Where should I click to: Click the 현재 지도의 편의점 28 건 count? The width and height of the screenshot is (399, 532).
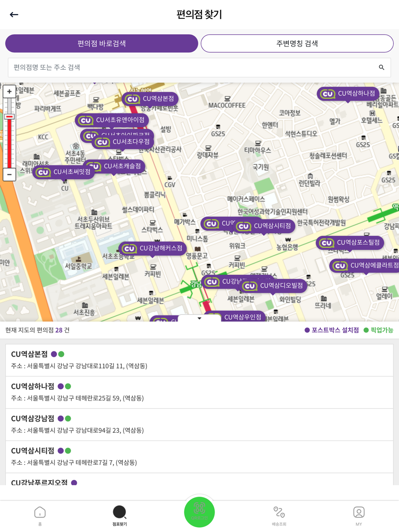38,330
